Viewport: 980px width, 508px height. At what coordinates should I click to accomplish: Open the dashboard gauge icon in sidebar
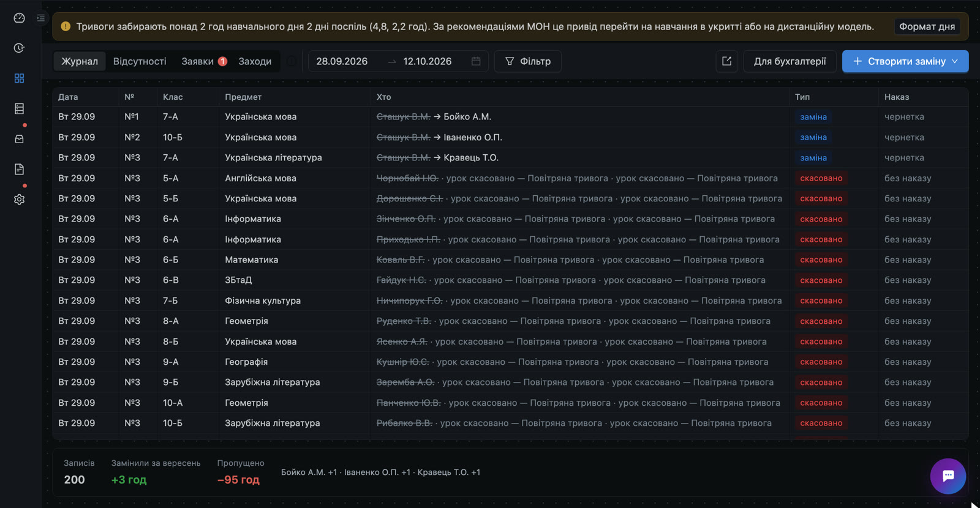[x=19, y=18]
